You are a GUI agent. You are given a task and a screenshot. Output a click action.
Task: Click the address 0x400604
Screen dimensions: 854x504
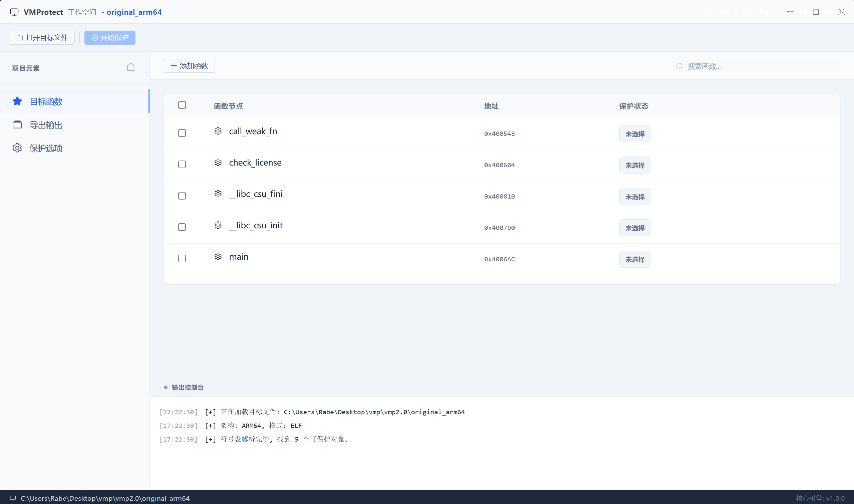click(500, 165)
